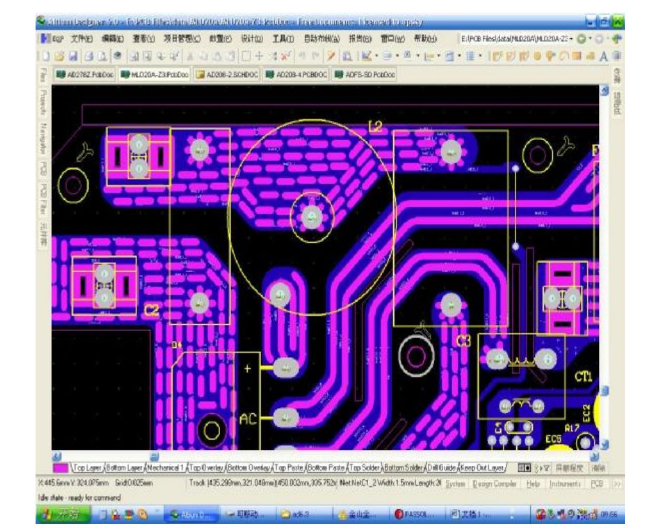
Task: Open the DXP menu
Action: (x=54, y=38)
